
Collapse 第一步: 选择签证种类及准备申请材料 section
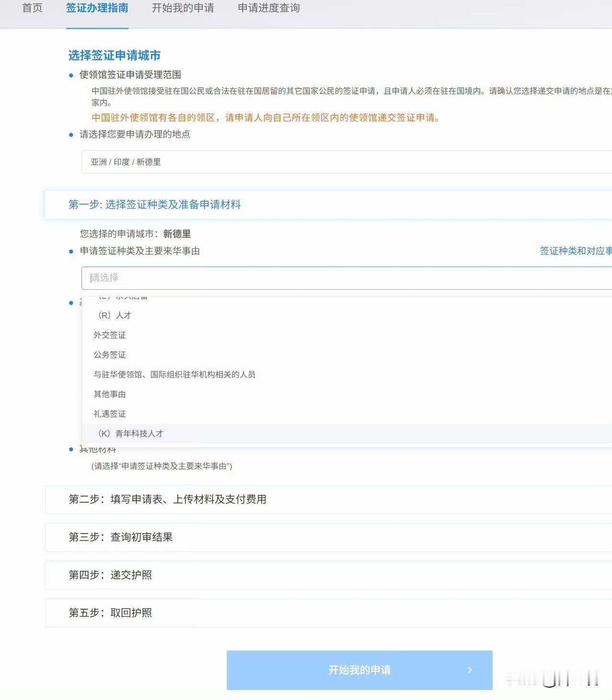point(328,205)
